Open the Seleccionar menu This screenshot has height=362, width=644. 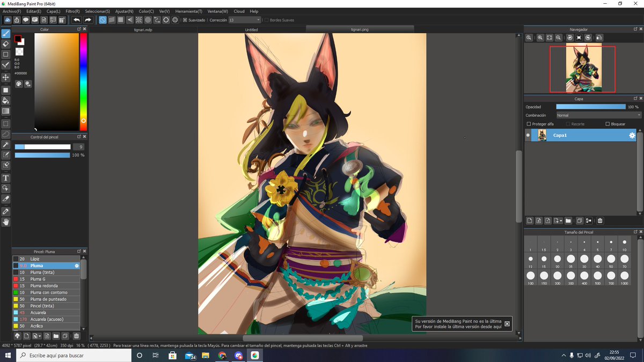pos(98,11)
